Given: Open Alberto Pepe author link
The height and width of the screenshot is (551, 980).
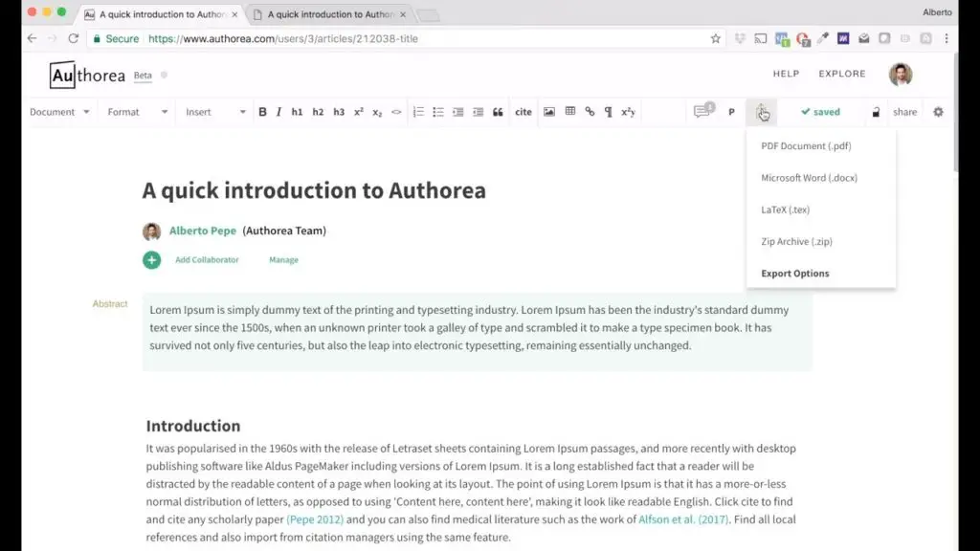Looking at the screenshot, I should point(203,231).
